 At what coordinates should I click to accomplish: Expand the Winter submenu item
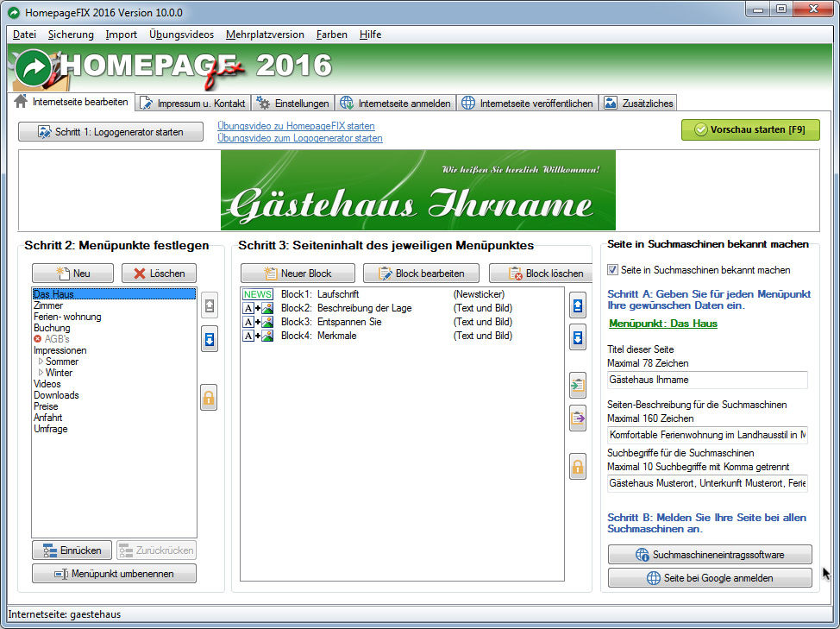coord(41,373)
